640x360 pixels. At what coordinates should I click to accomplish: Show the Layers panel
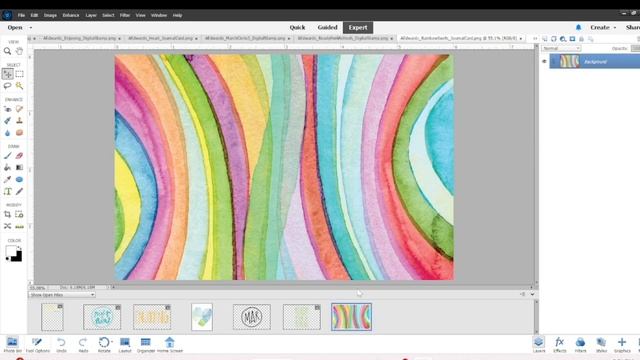click(539, 344)
